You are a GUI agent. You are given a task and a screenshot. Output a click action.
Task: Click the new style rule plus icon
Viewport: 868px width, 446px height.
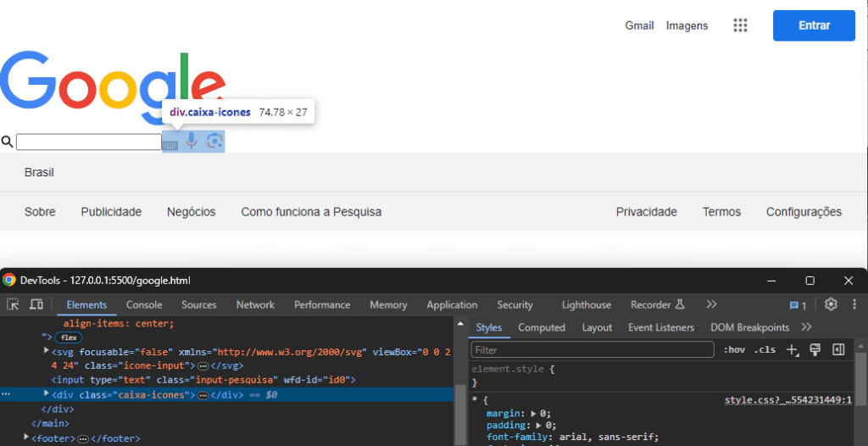pos(793,349)
